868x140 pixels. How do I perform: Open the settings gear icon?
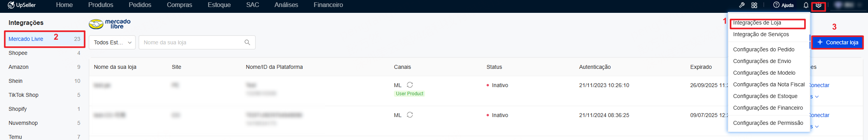(819, 5)
